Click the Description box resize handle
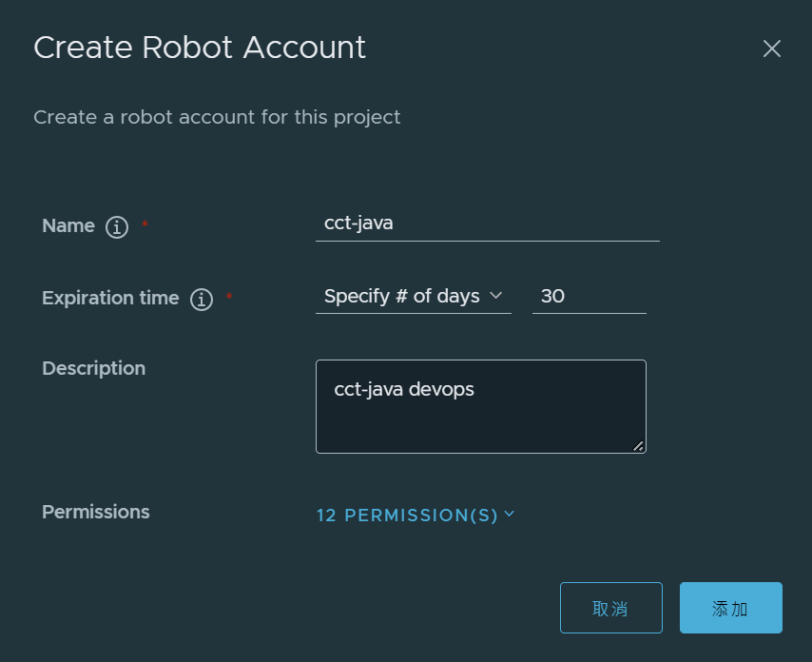The image size is (812, 662). coord(638,445)
